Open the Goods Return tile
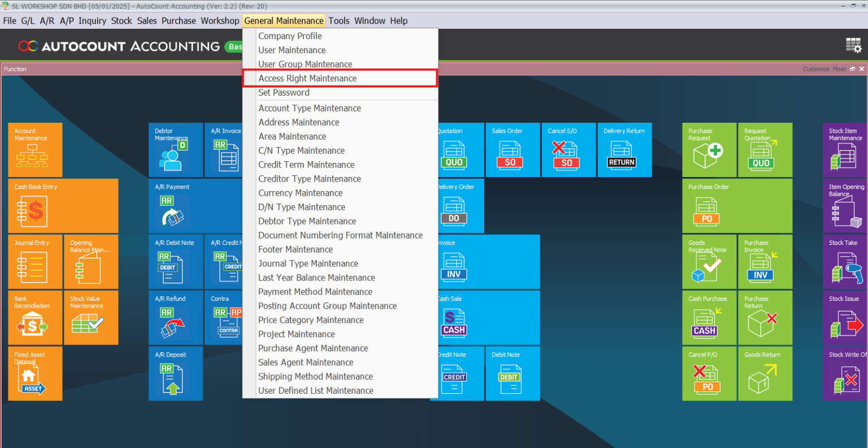 (765, 374)
